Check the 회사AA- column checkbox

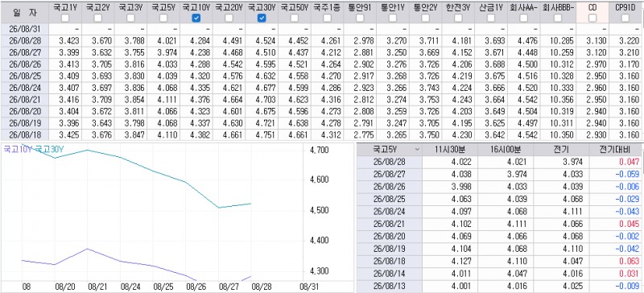(x=524, y=18)
